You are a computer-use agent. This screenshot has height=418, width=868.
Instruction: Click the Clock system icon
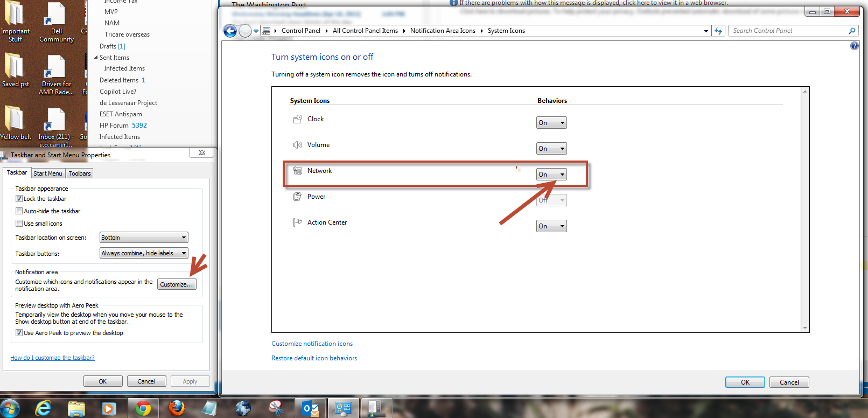(x=297, y=119)
